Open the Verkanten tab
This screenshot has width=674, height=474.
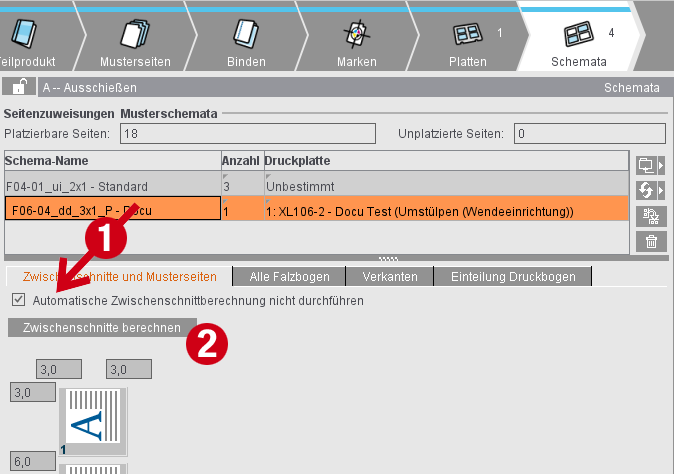[x=390, y=276]
